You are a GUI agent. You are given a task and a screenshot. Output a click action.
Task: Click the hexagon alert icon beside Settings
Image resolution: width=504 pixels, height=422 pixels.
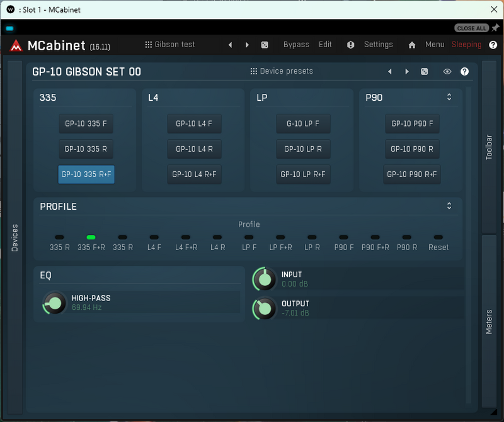[350, 45]
